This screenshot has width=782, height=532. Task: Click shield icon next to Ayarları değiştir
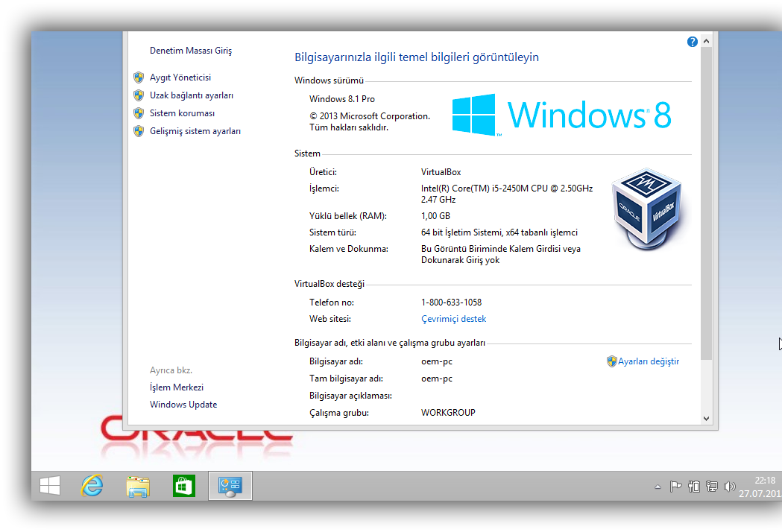611,361
